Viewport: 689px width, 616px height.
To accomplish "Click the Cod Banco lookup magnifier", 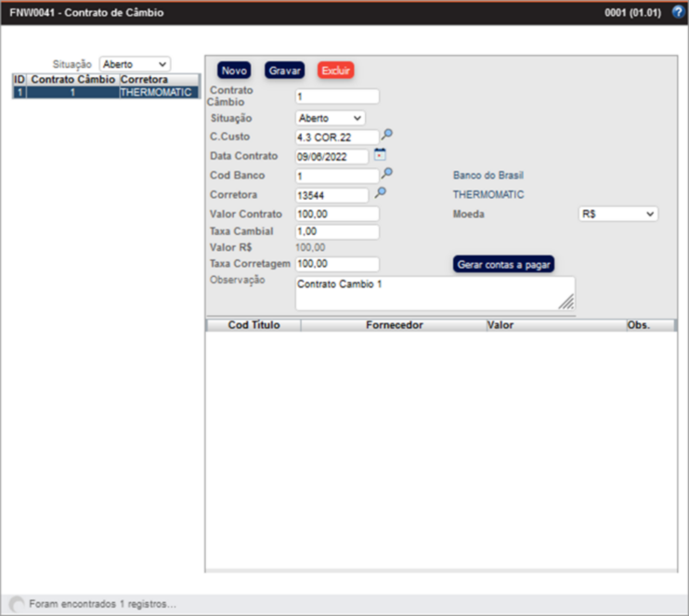I will [387, 174].
